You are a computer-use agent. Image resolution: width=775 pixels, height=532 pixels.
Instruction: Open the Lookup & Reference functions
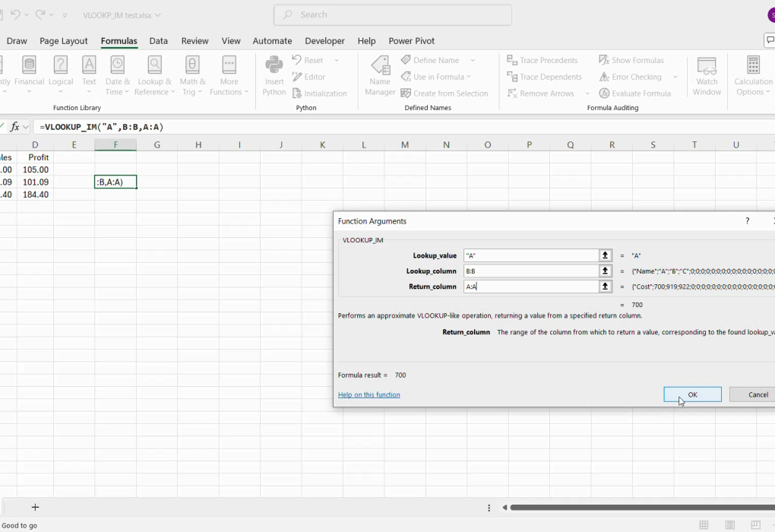(x=154, y=76)
